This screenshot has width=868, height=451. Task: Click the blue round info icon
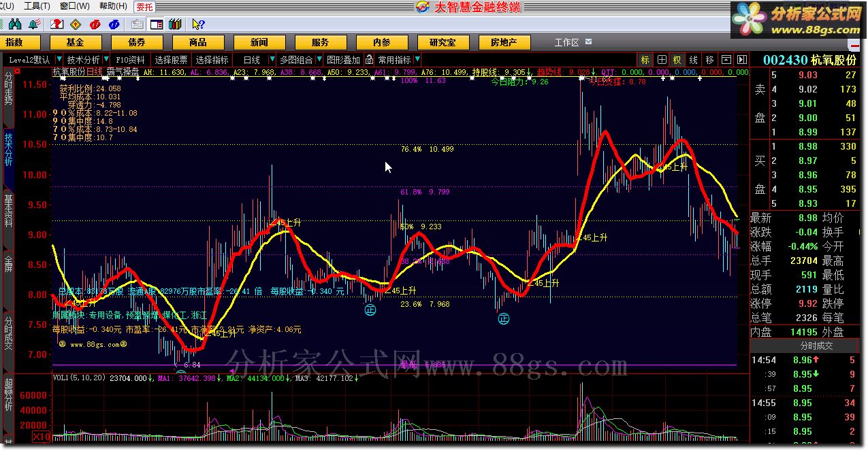[x=114, y=24]
